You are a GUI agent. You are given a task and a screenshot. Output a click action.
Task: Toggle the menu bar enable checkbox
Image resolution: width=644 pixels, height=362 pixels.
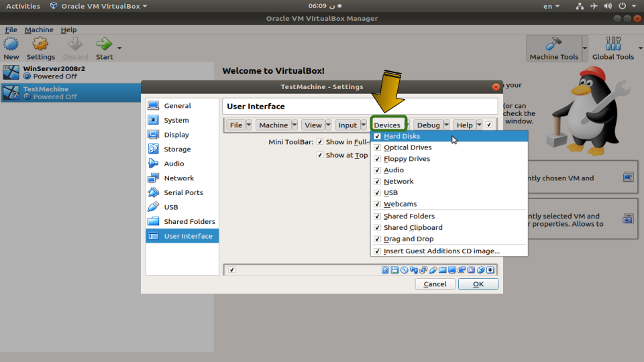(x=489, y=125)
